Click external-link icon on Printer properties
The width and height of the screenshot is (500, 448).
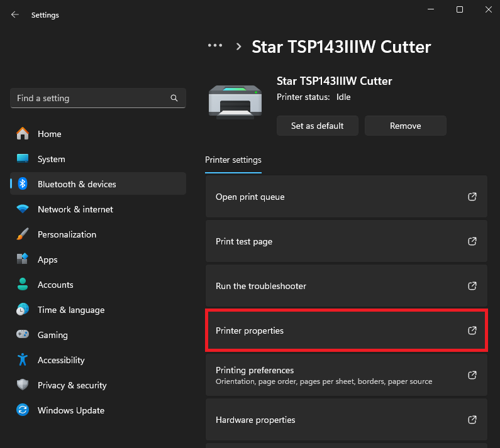pyautogui.click(x=472, y=331)
